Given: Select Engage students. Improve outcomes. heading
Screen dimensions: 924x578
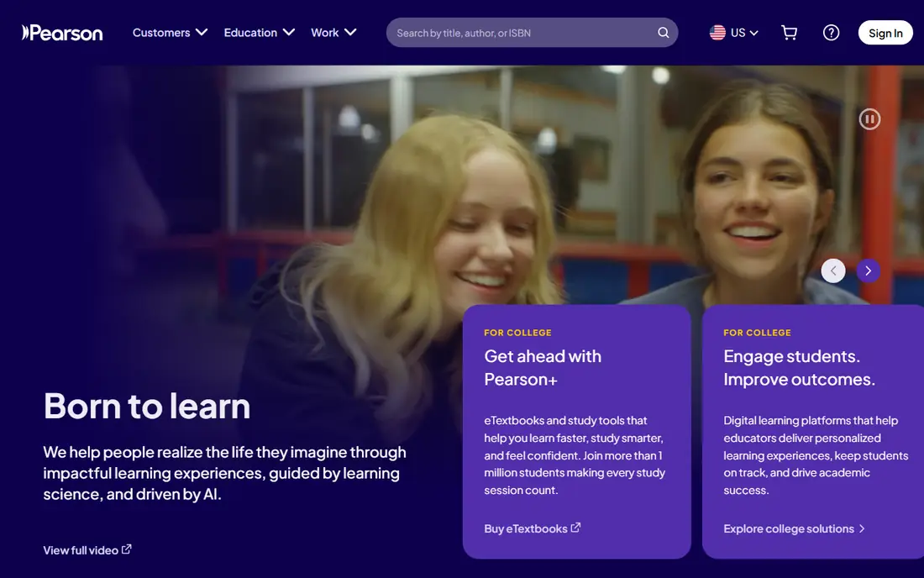Looking at the screenshot, I should click(799, 368).
